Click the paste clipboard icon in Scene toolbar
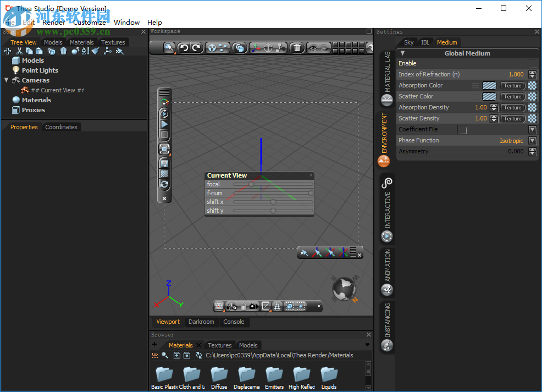The width and height of the screenshot is (542, 392). (40, 51)
